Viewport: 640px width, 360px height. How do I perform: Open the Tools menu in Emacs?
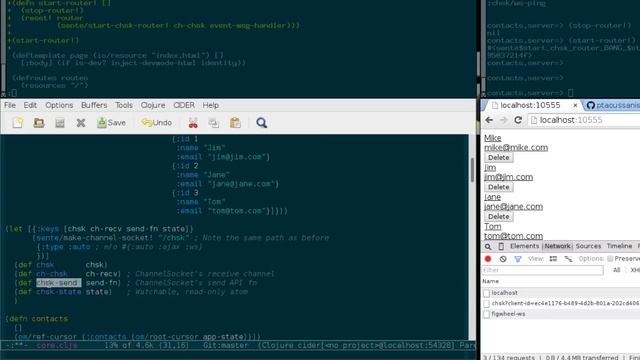[124, 105]
